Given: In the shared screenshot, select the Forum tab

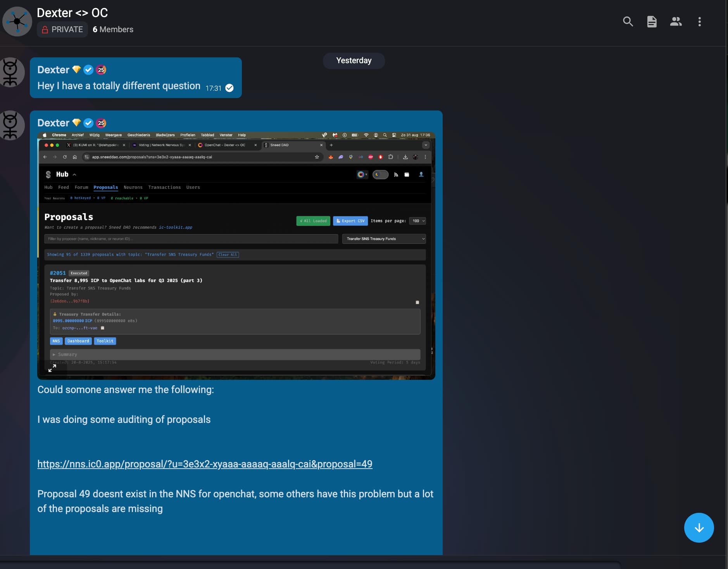Looking at the screenshot, I should (81, 187).
